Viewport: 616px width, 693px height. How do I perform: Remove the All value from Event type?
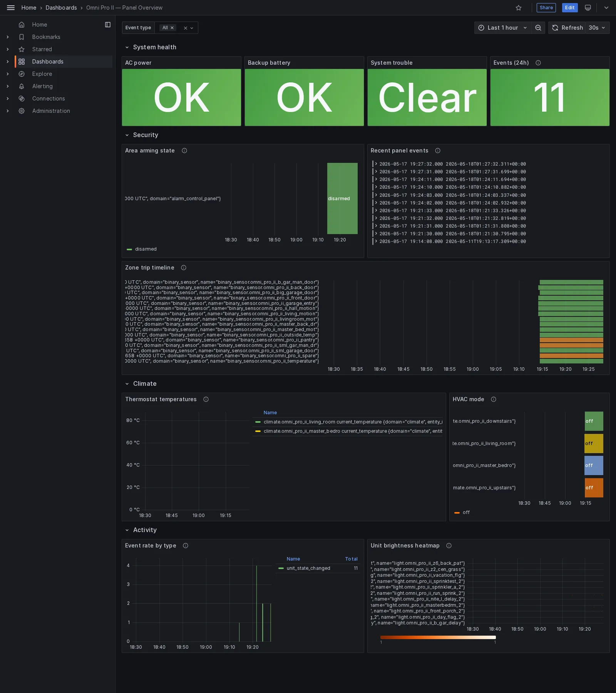click(x=172, y=28)
